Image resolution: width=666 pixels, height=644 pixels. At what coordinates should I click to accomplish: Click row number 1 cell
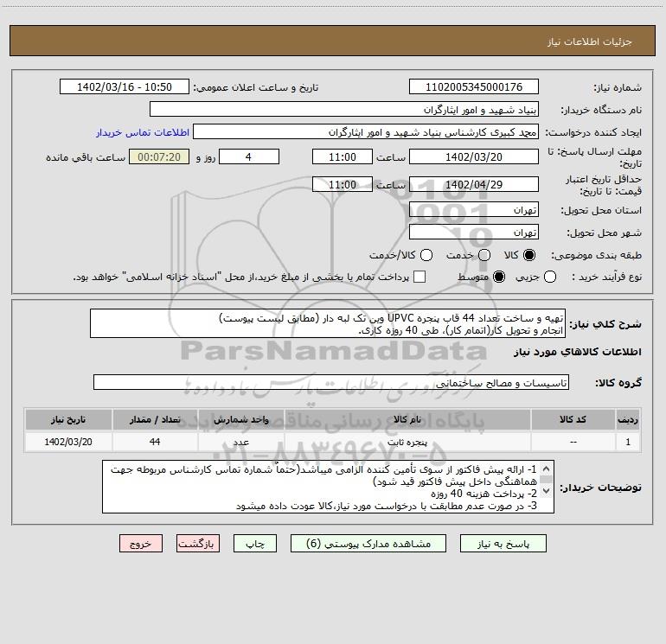pos(628,442)
